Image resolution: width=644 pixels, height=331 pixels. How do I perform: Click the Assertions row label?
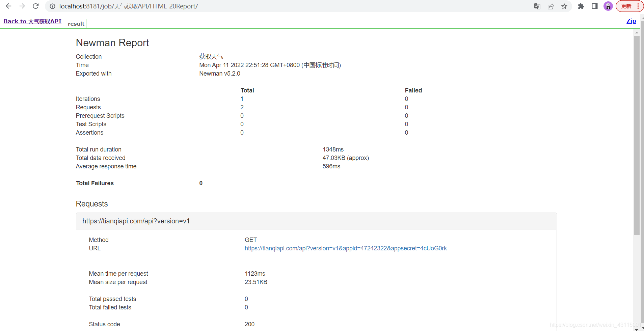pos(89,133)
